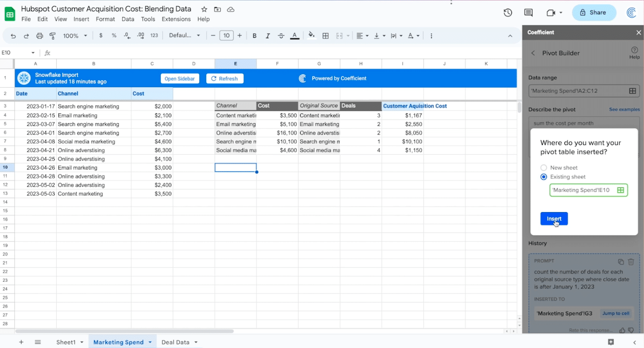
Task: Open Marketing Spend tab dropdown arrow
Action: [150, 342]
